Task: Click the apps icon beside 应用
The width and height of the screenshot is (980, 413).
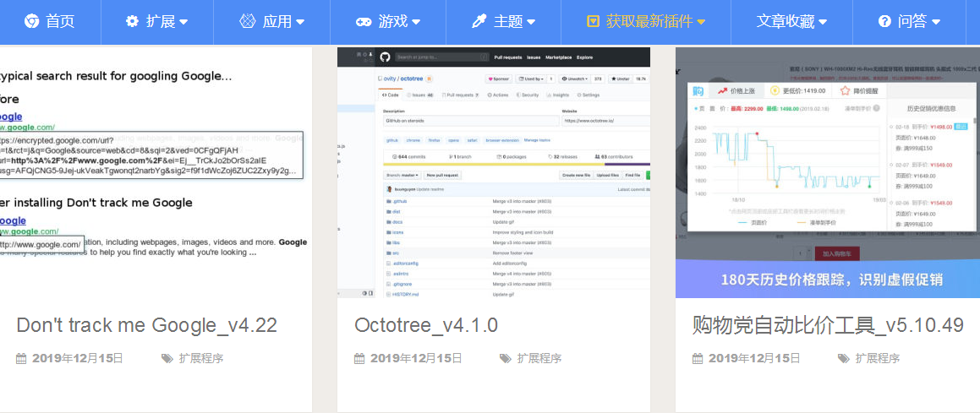Action: 248,21
